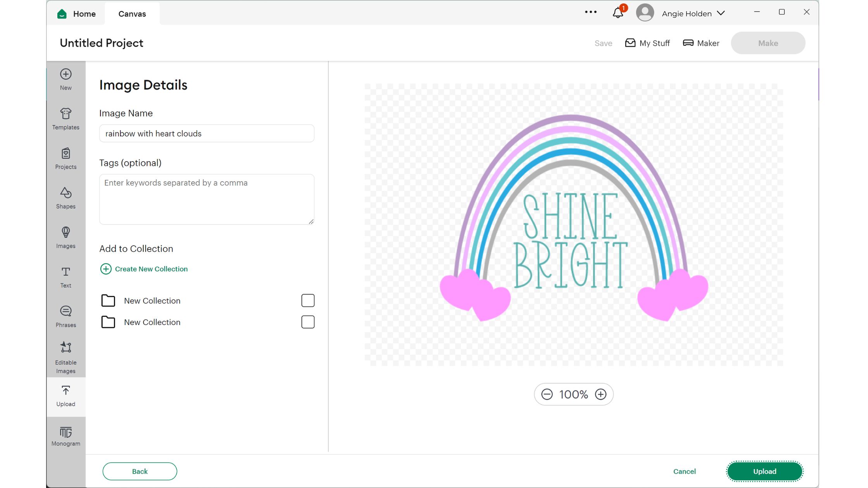Open Editable Images in sidebar

pos(65,357)
